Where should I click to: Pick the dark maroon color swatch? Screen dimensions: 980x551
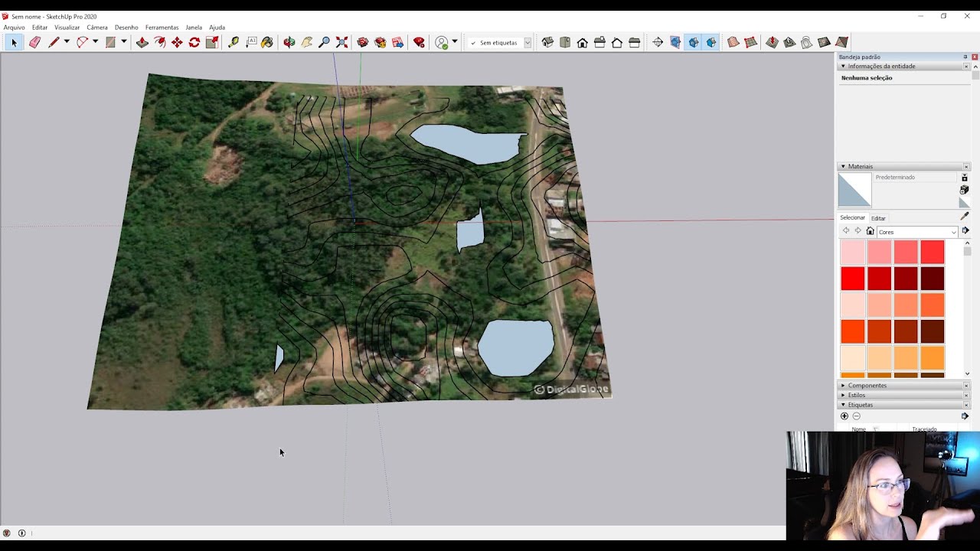[x=933, y=279]
